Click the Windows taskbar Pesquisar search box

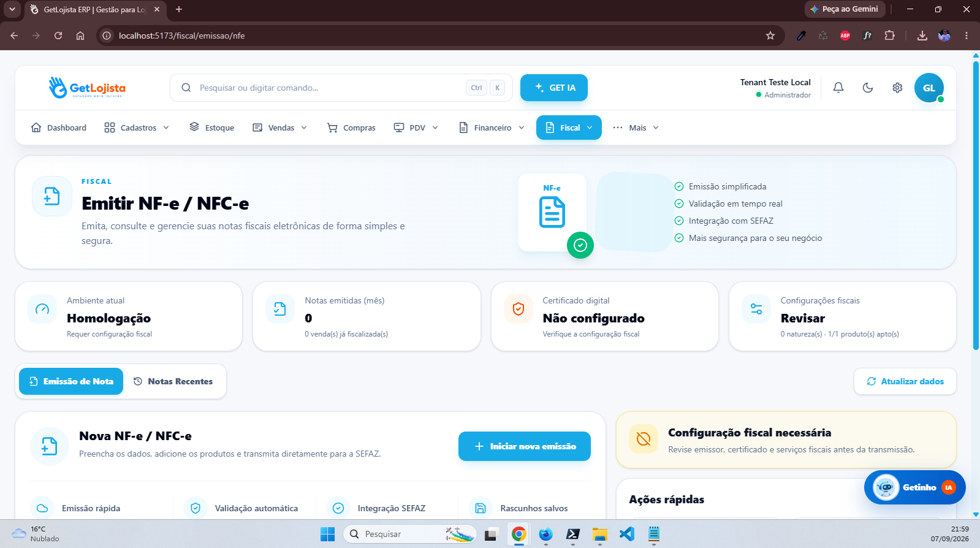(410, 534)
